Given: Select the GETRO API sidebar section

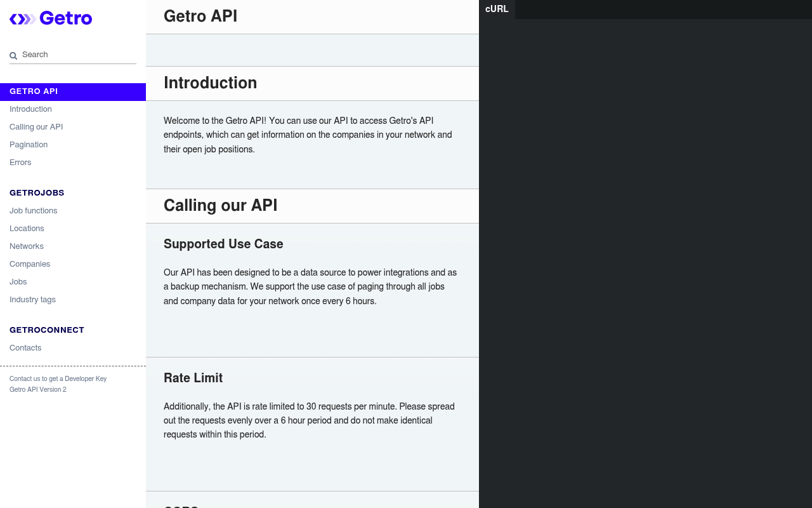Looking at the screenshot, I should coord(73,91).
